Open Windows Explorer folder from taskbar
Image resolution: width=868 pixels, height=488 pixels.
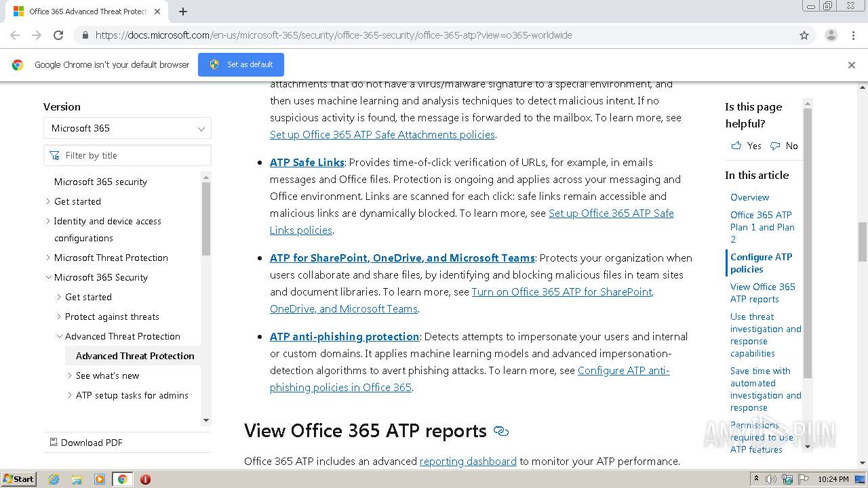tap(77, 479)
